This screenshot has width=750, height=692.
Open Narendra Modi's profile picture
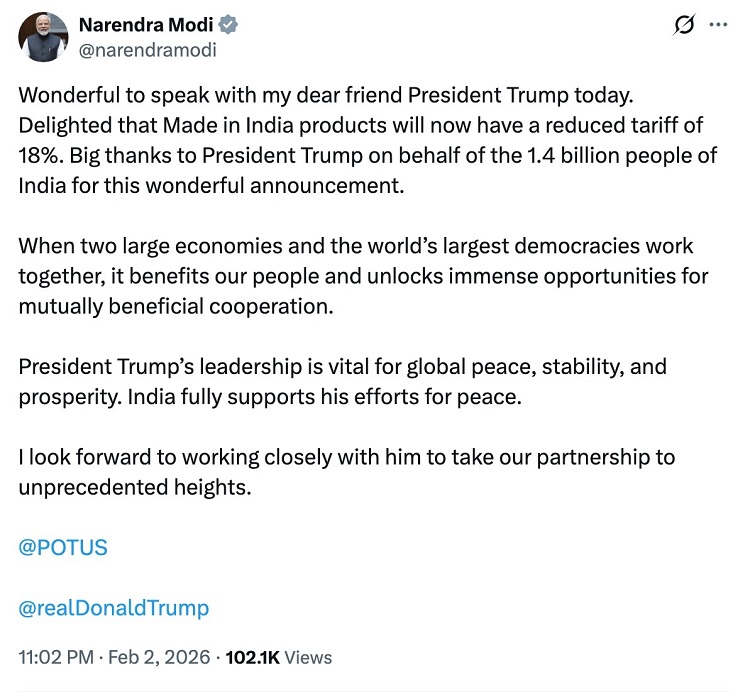tap(41, 36)
